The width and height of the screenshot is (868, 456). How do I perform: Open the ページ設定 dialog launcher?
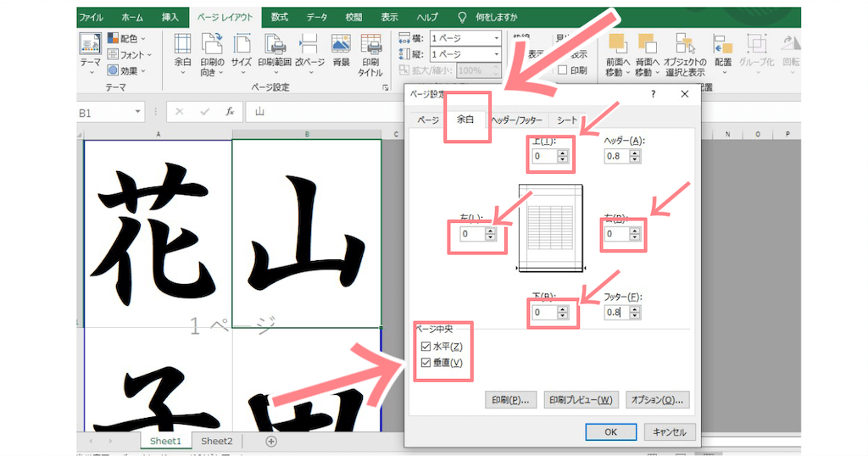[x=386, y=88]
